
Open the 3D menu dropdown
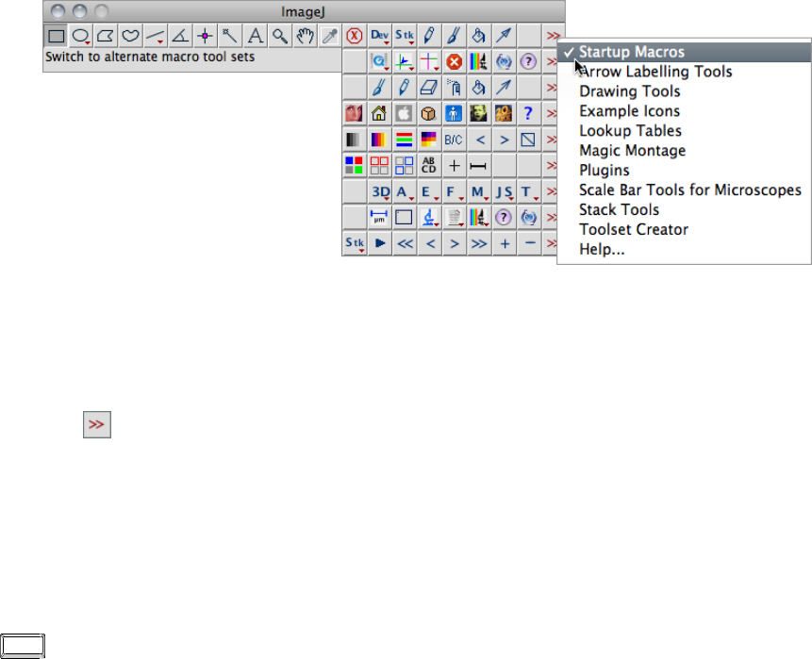(x=379, y=191)
